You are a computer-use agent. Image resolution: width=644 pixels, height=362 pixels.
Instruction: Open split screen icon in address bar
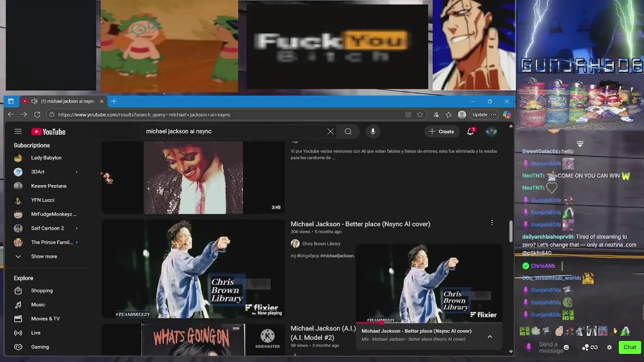[x=408, y=115]
